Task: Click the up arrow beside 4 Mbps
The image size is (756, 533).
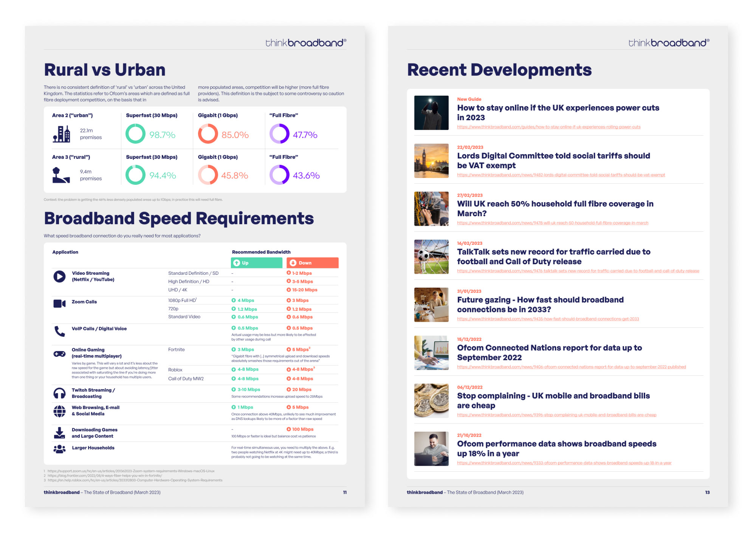Action: [x=234, y=301]
